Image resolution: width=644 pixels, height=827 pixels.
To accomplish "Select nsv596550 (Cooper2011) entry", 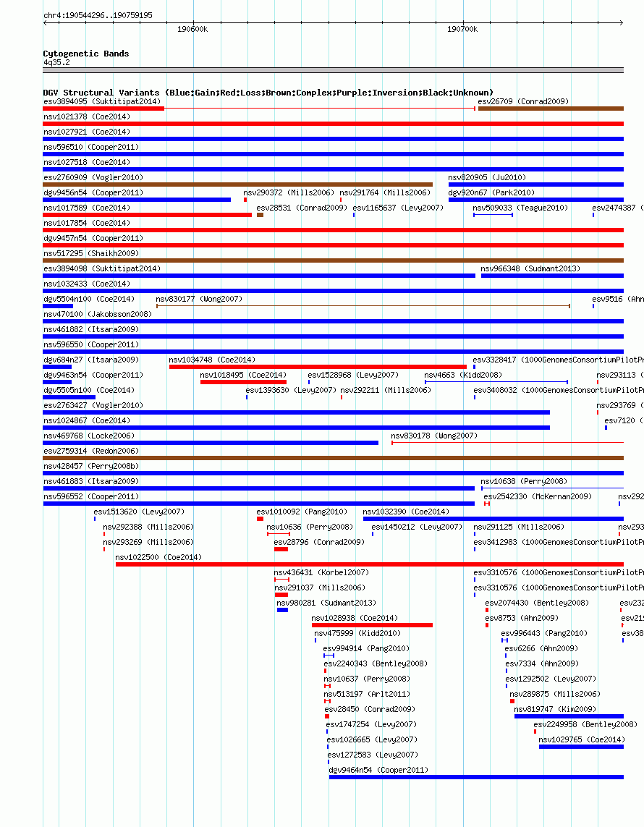I will (x=334, y=352).
